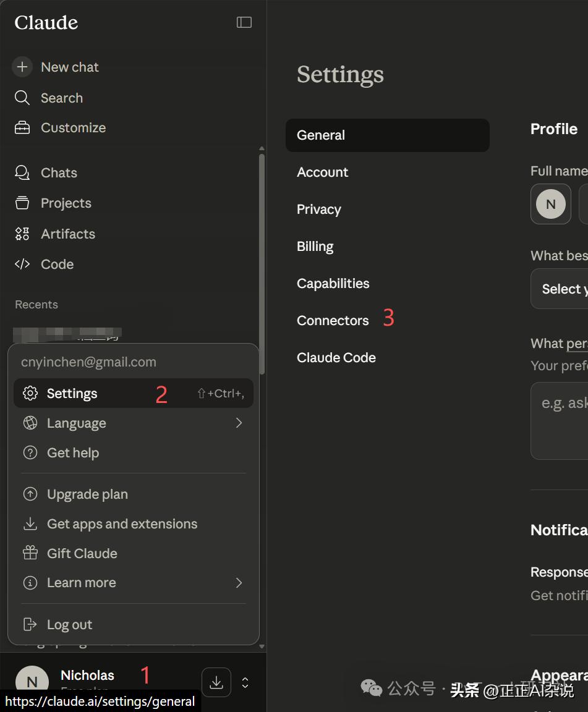Select Settings in the account menu

72,394
